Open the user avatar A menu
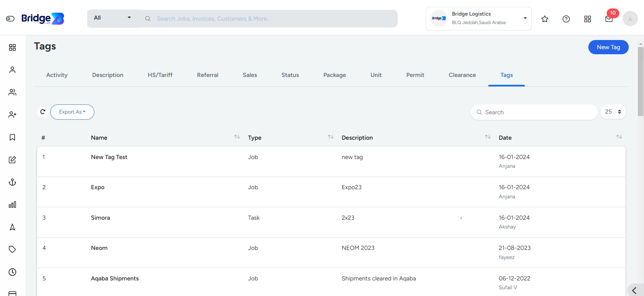 pos(630,19)
